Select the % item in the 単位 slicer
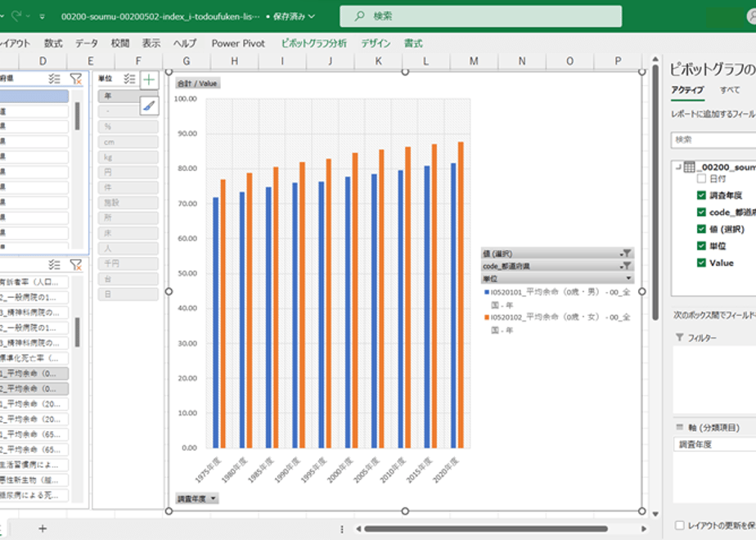The width and height of the screenshot is (756, 540). [x=128, y=127]
